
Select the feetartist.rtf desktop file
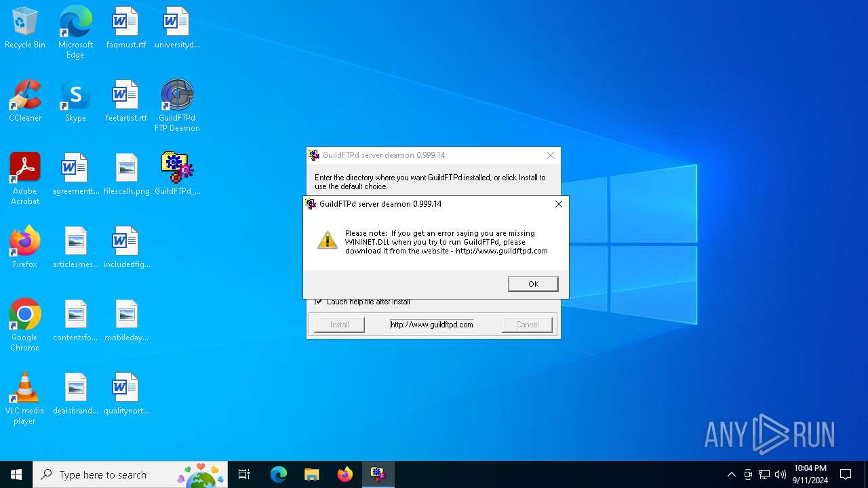coord(126,101)
